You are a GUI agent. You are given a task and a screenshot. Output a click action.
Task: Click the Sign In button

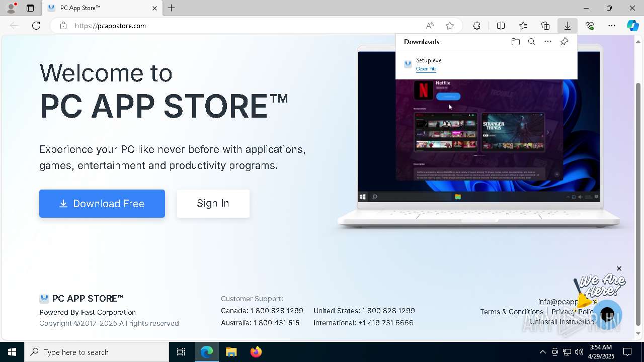(x=213, y=203)
